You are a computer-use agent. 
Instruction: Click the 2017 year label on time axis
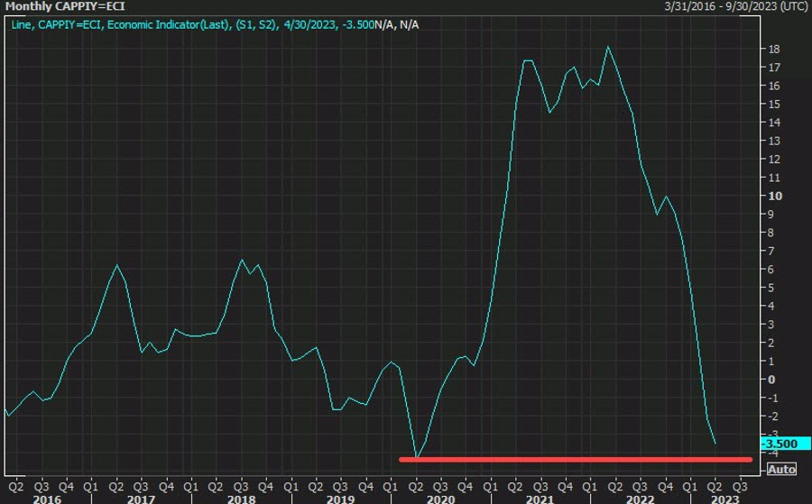142,498
